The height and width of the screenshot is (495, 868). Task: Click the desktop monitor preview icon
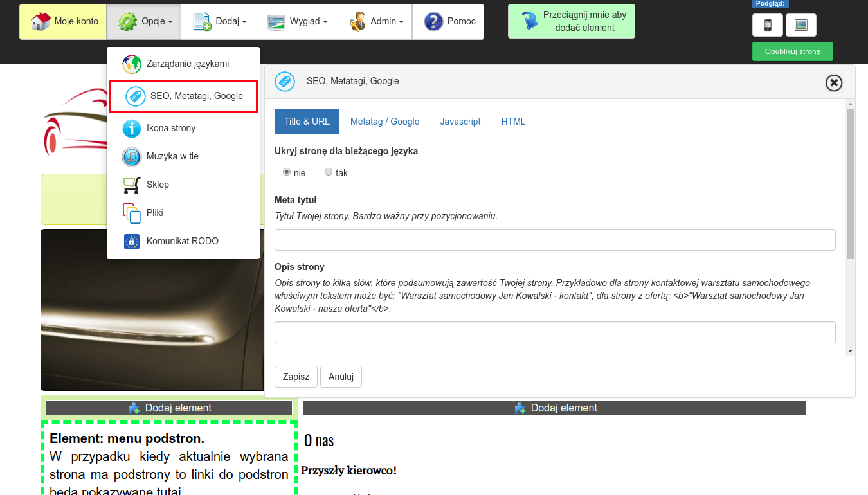(x=800, y=25)
